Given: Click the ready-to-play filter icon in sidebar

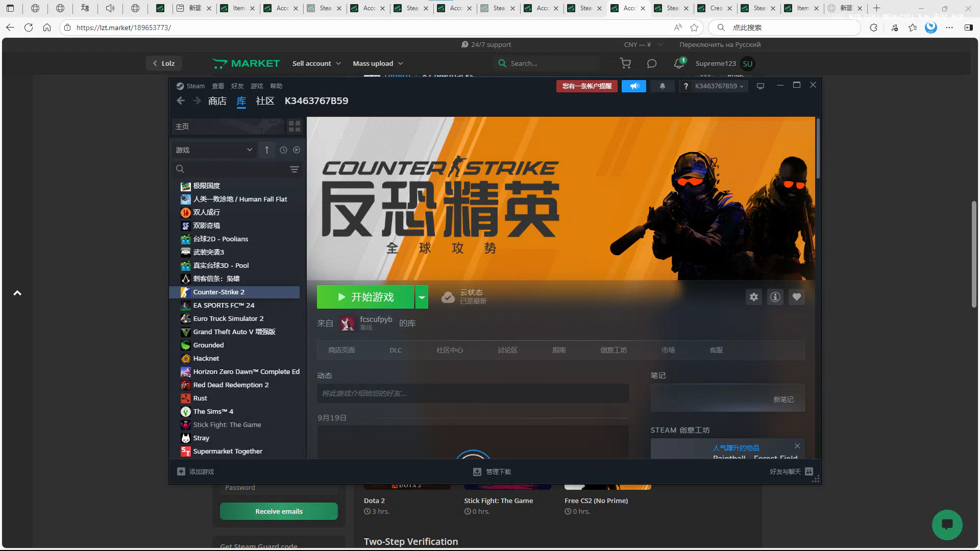Looking at the screenshot, I should click(x=297, y=150).
